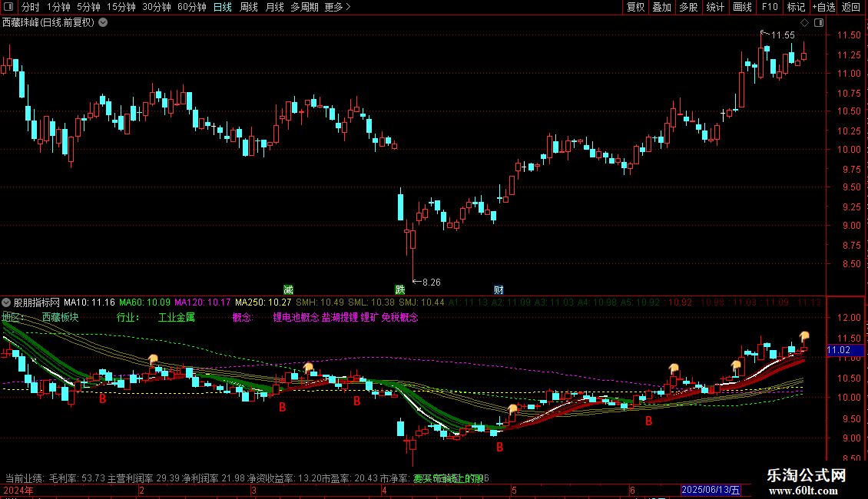Image resolution: width=868 pixels, height=499 pixels.
Task: Open the 复权 adjustment options
Action: 635,7
